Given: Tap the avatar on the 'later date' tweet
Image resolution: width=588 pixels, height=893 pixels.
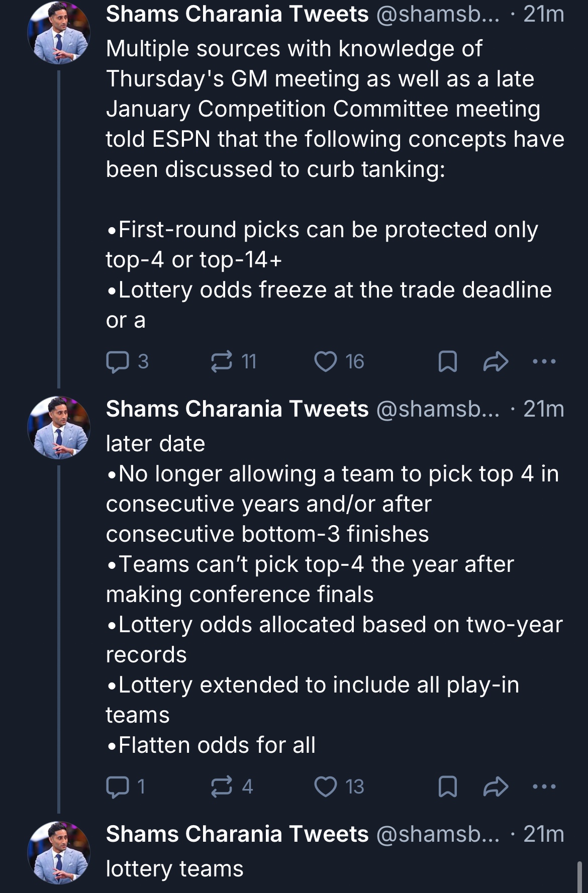Looking at the screenshot, I should 59,428.
